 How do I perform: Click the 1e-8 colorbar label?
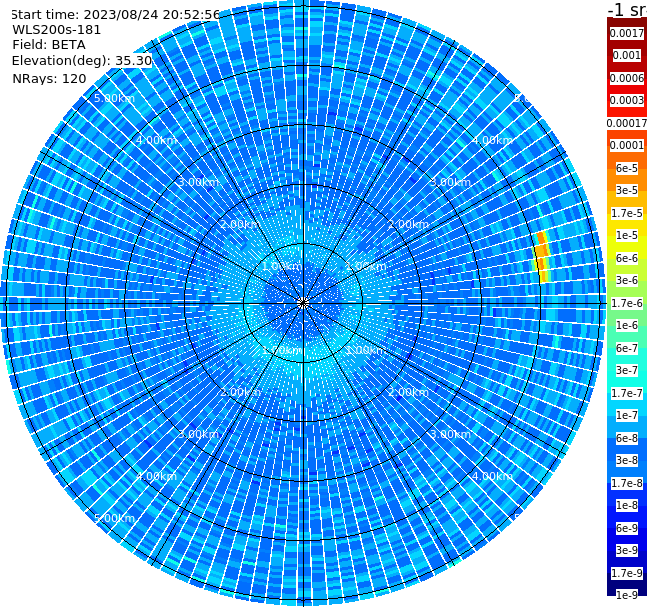627,505
